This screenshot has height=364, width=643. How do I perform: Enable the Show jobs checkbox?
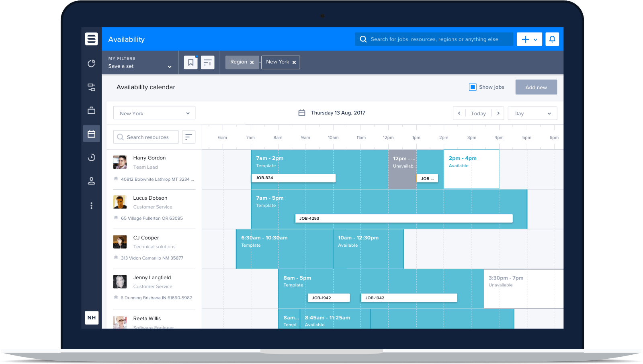pyautogui.click(x=473, y=87)
